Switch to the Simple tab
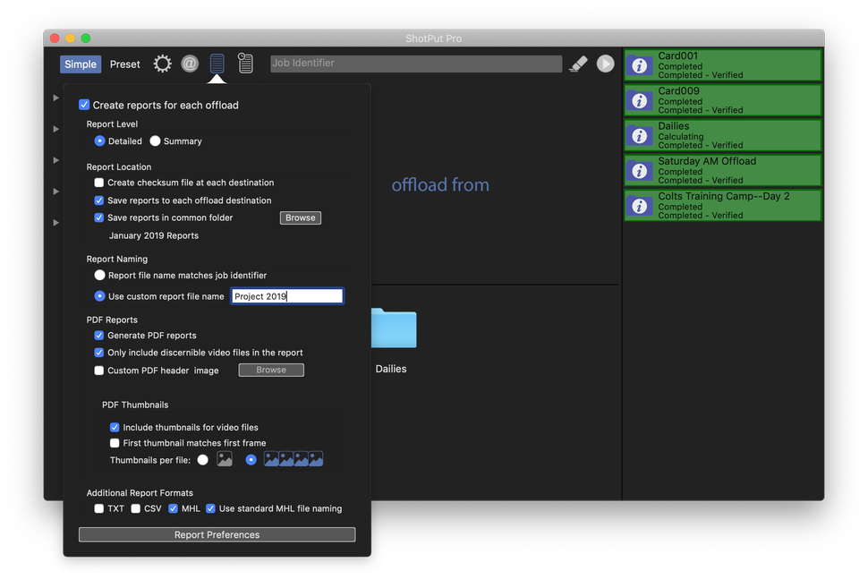The height and width of the screenshot is (588, 868). click(80, 64)
